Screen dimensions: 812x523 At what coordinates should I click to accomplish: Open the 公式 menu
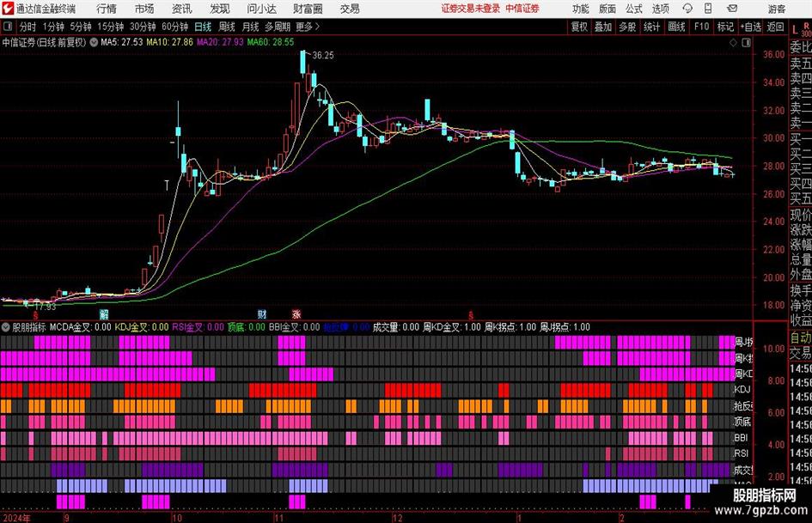pos(634,9)
